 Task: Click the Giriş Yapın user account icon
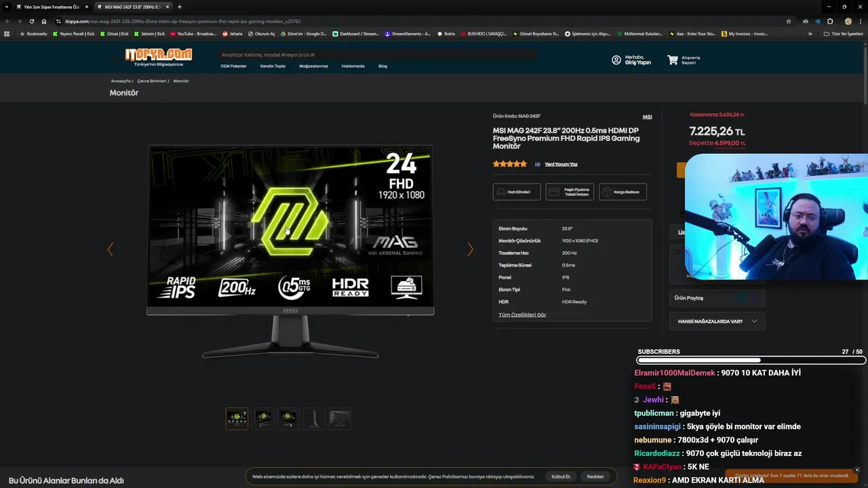[x=616, y=60]
